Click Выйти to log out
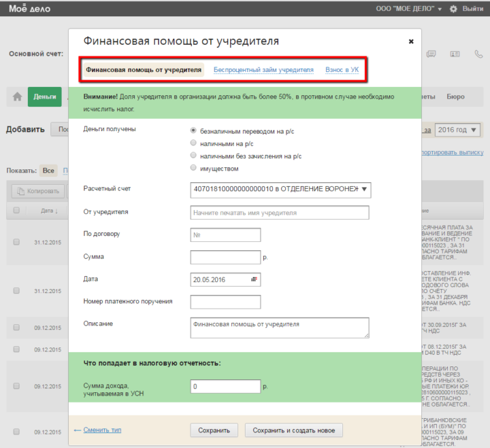This screenshot has height=448, width=490. click(473, 9)
